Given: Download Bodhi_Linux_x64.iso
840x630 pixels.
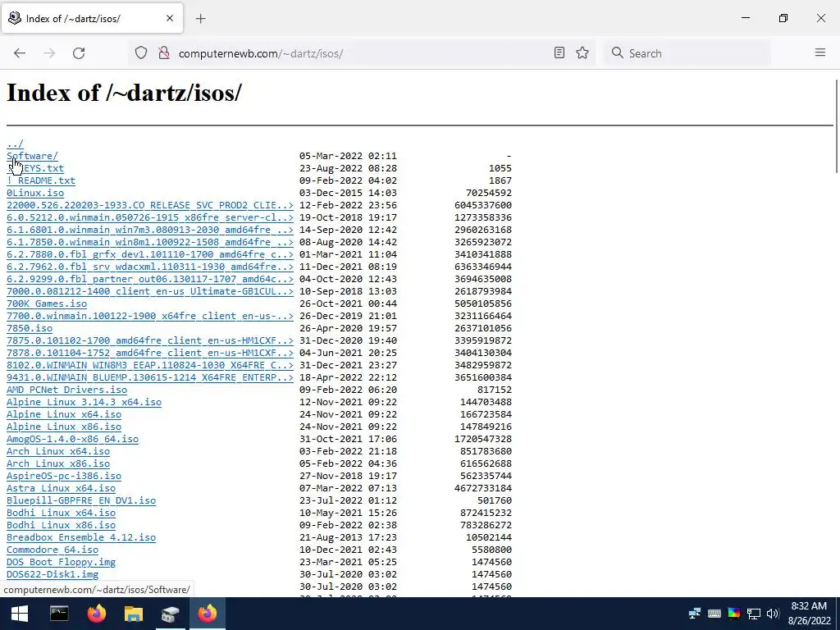Looking at the screenshot, I should click(61, 514).
